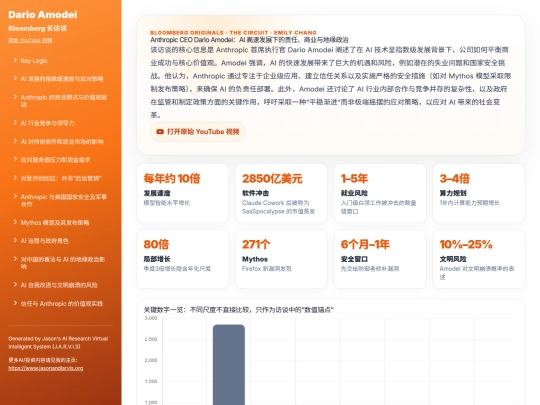The width and height of the screenshot is (540, 405).
Task: Click the 3,000 axis label
Action: click(x=151, y=318)
